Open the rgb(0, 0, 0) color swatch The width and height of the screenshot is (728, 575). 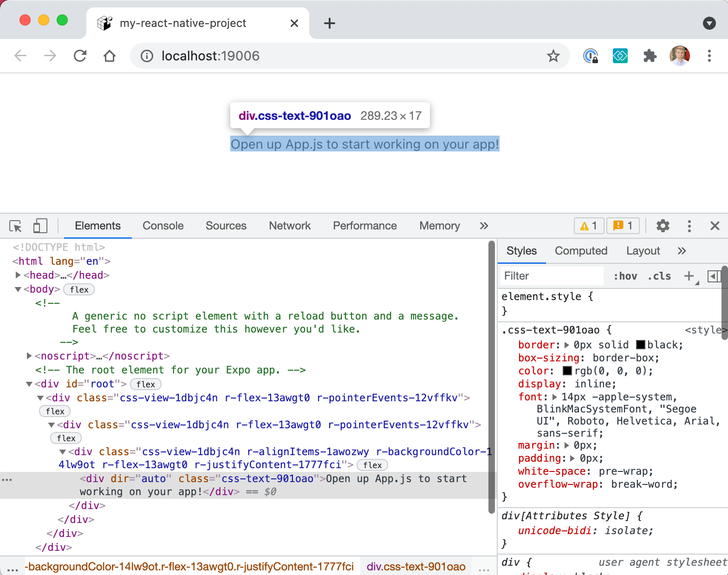(567, 371)
